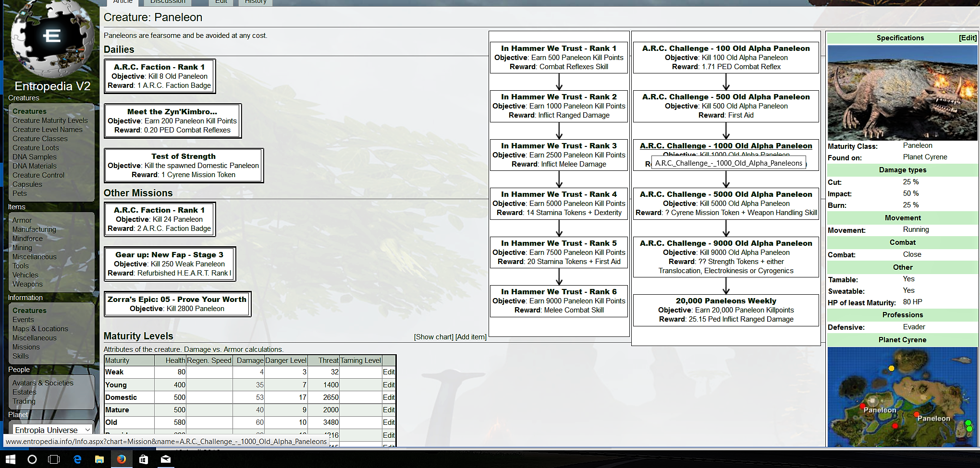This screenshot has width=980, height=468.
Task: Switch to the Article tab
Action: pyautogui.click(x=122, y=2)
